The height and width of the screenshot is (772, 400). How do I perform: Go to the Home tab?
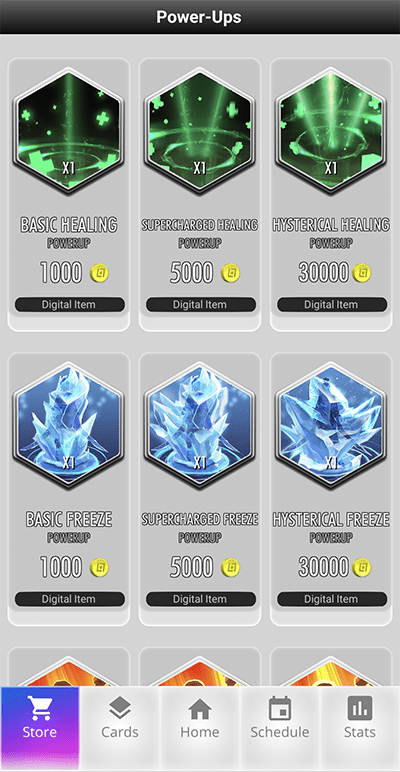[x=200, y=718]
